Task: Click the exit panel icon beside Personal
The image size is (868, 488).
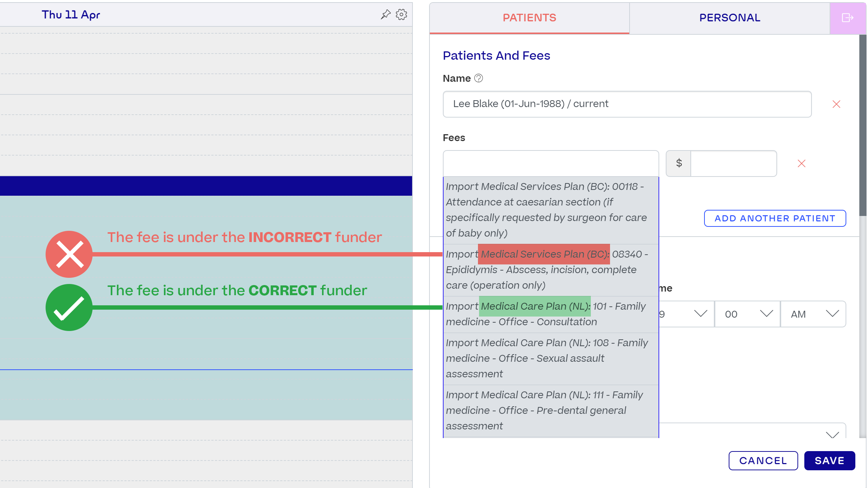Action: tap(847, 18)
